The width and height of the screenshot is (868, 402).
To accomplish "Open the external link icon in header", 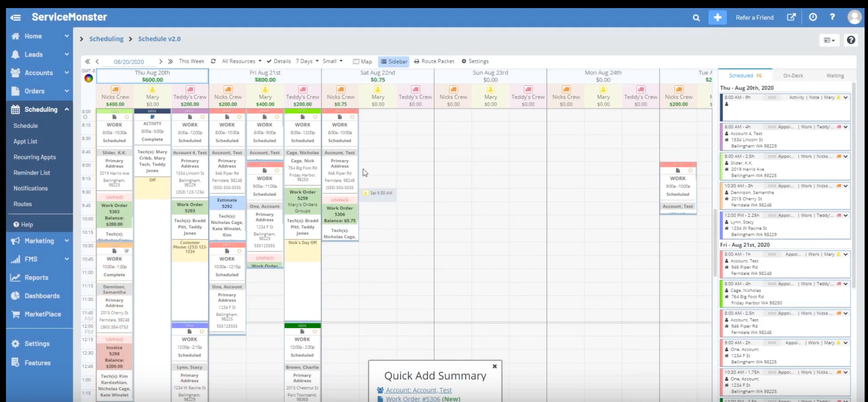I will coord(791,17).
